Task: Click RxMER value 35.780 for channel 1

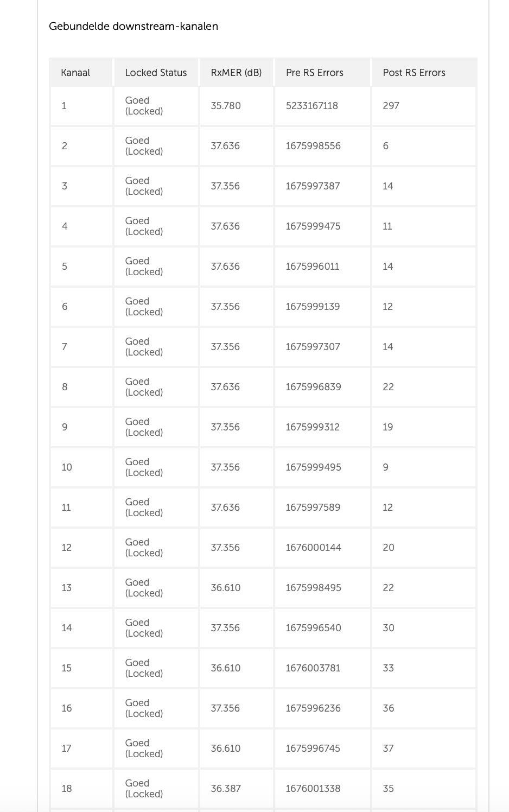Action: point(226,106)
